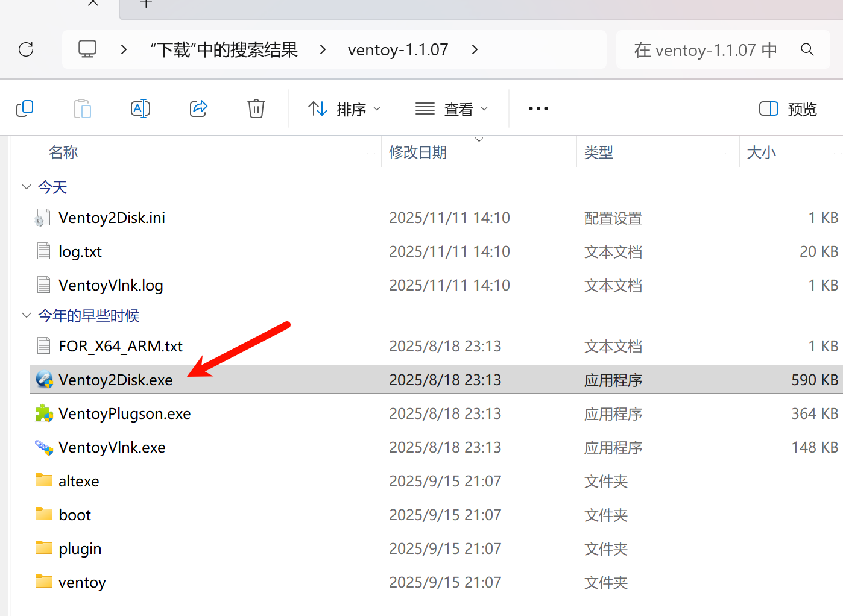Click the search magnifier icon

tap(807, 49)
